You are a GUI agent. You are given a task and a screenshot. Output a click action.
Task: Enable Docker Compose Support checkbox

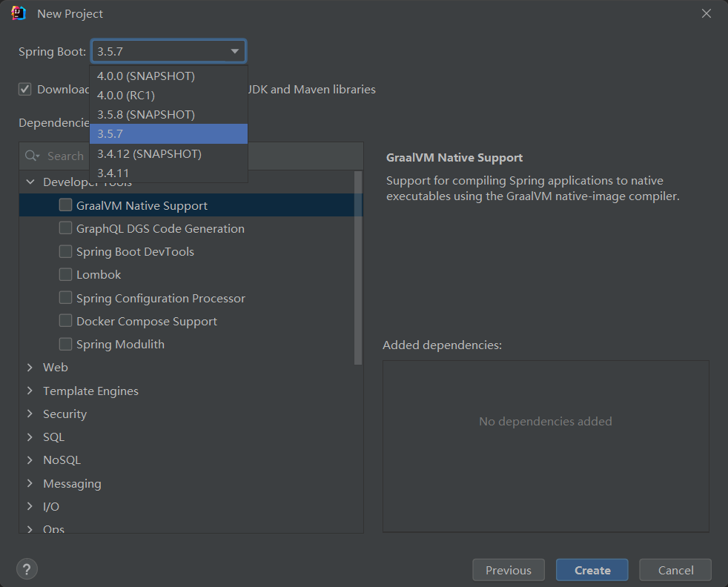(65, 321)
